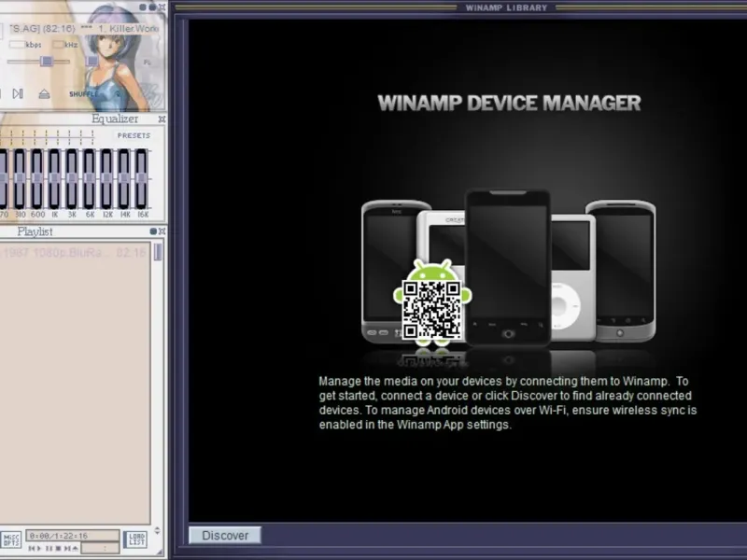747x560 pixels.
Task: Click the Android QR code image
Action: pos(431,310)
